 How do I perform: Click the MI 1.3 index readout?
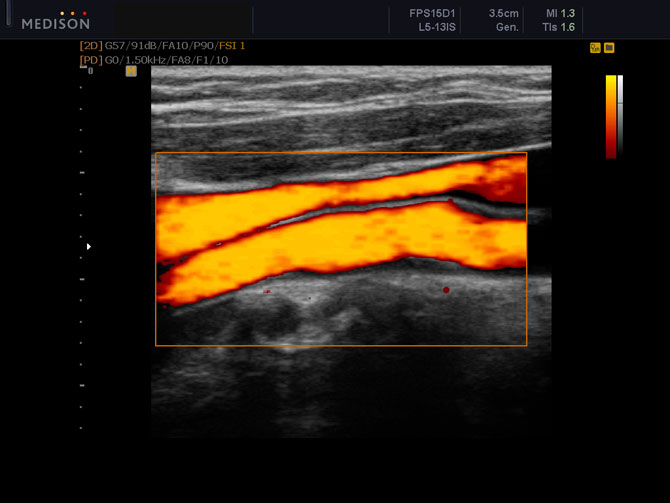pyautogui.click(x=561, y=14)
